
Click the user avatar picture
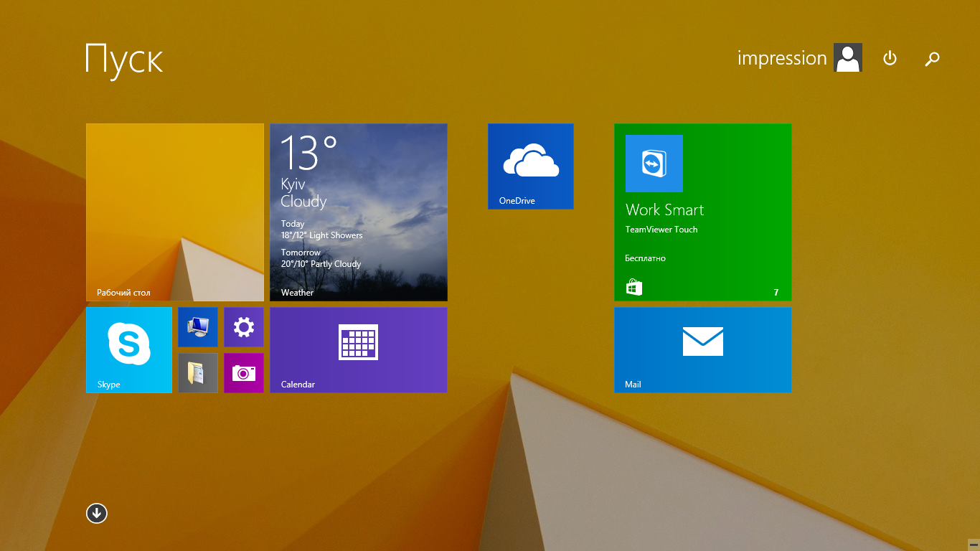(848, 57)
